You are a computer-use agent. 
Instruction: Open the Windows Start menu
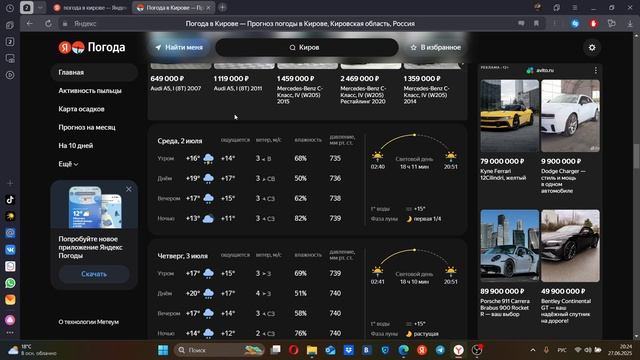point(163,350)
